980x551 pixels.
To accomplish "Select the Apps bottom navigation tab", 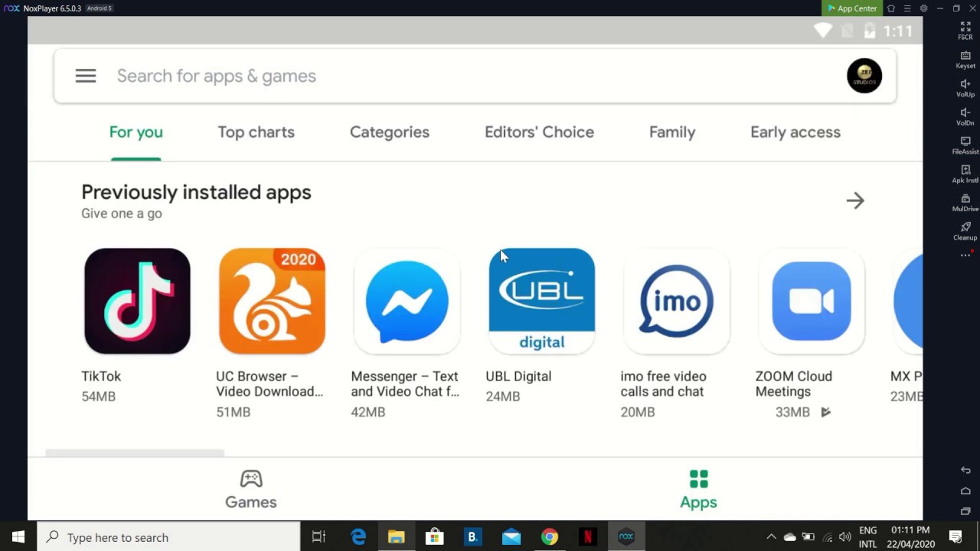I will 698,490.
